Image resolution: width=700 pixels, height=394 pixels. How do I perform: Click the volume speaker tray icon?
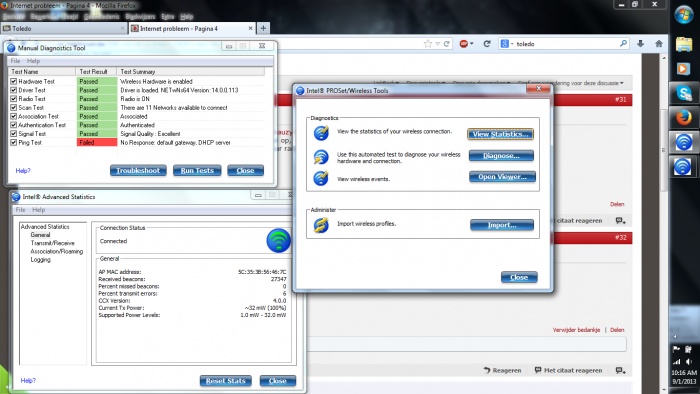click(689, 362)
